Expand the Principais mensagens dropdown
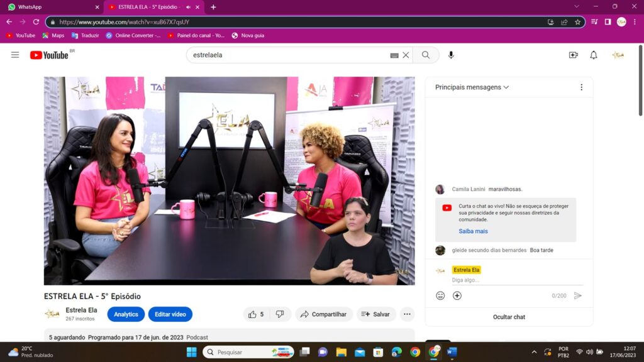This screenshot has height=362, width=644. pyautogui.click(x=472, y=87)
